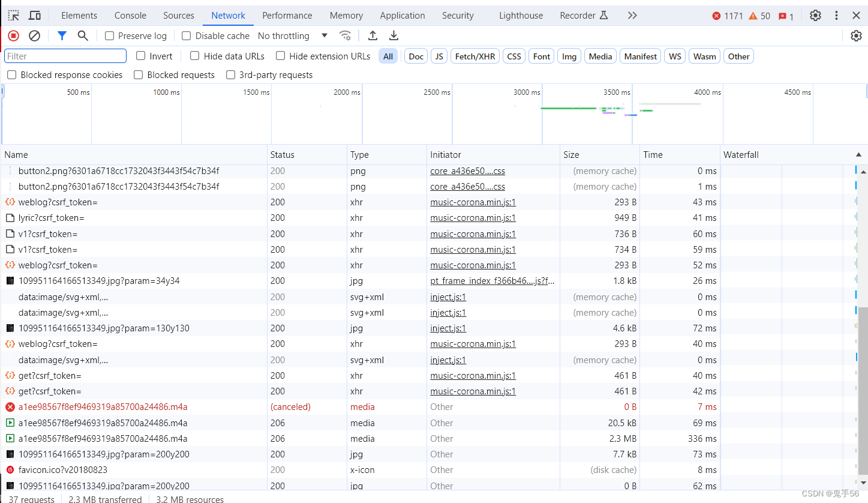
Task: Click the favicon.ico row icon
Action: [x=10, y=470]
